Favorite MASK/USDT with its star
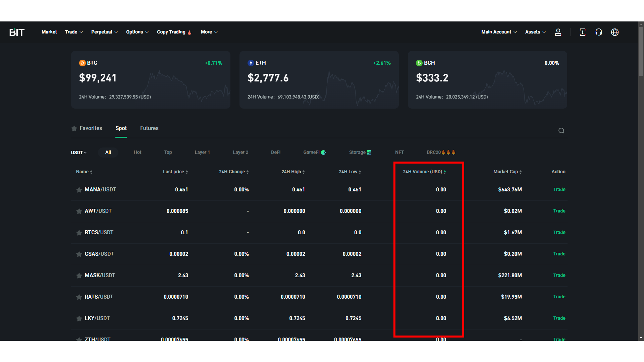The height and width of the screenshot is (362, 644). 79,276
